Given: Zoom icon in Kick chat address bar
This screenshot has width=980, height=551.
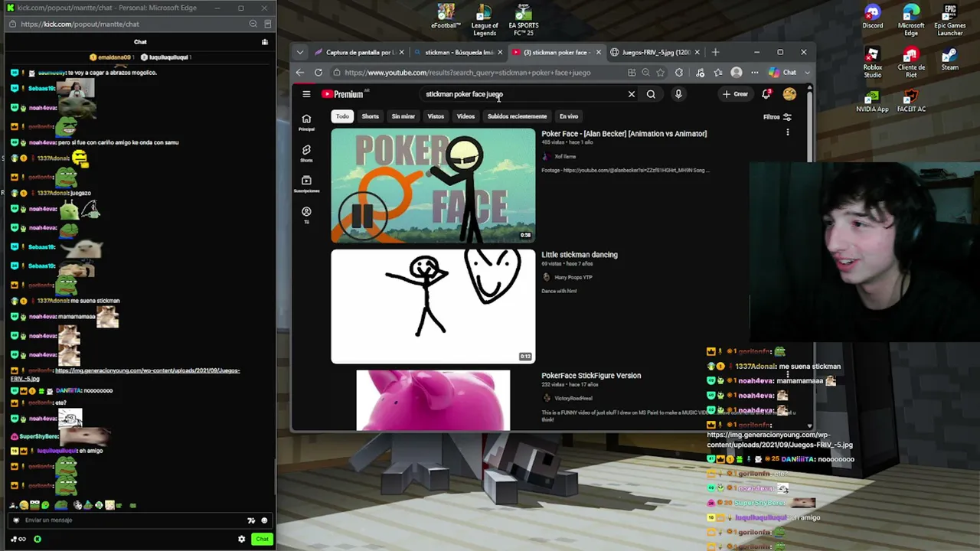Looking at the screenshot, I should [x=253, y=24].
